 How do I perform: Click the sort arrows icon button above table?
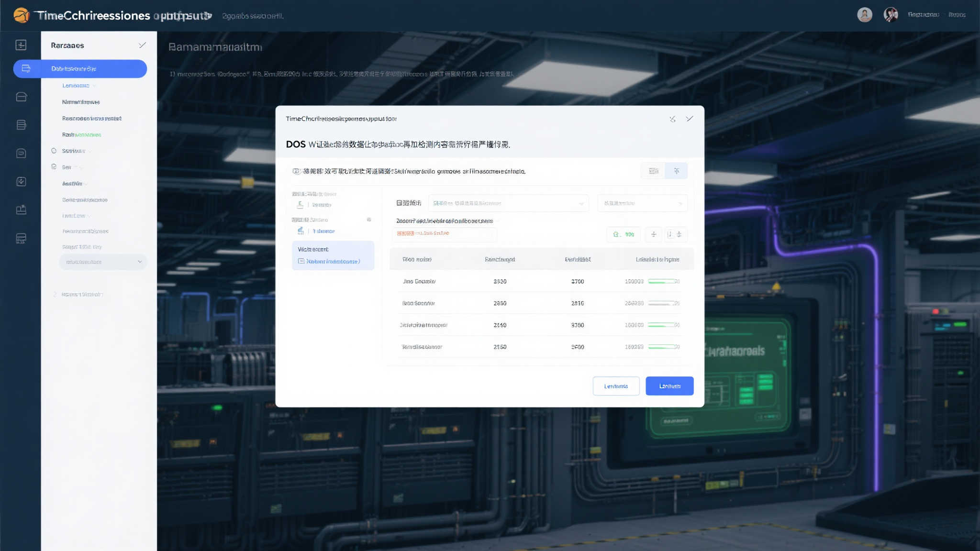pyautogui.click(x=675, y=234)
